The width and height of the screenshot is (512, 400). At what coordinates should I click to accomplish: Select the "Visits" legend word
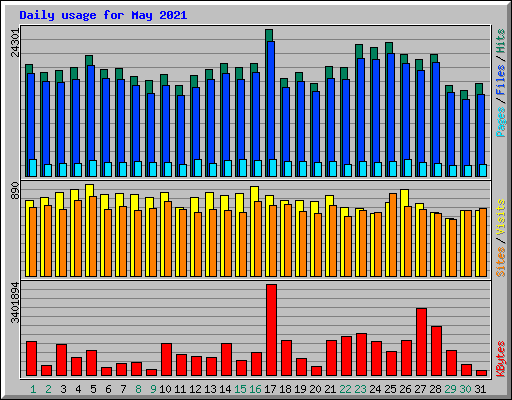tap(501, 217)
